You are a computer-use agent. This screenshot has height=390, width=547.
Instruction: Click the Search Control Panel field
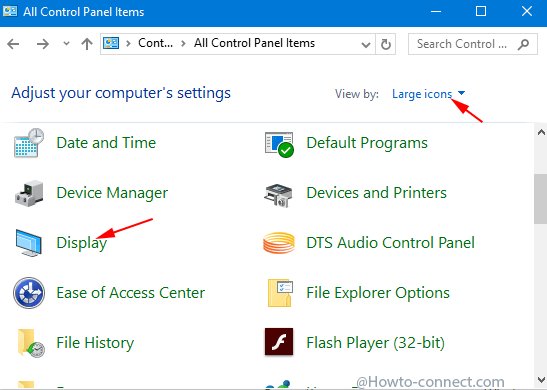coord(473,44)
